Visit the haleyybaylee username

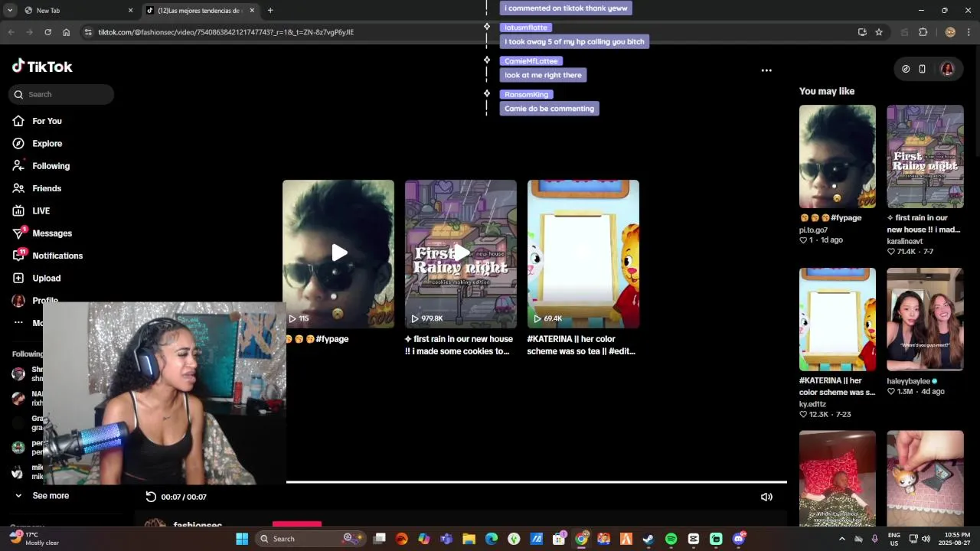point(909,381)
